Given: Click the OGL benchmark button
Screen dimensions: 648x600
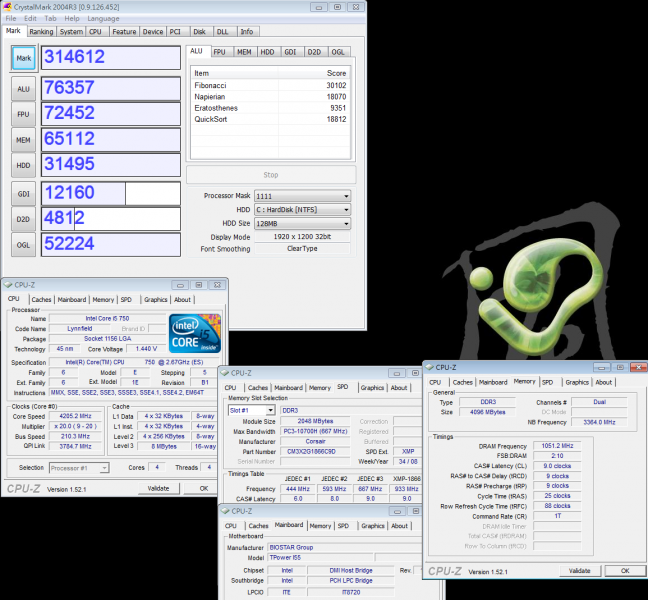Looking at the screenshot, I should [x=24, y=243].
